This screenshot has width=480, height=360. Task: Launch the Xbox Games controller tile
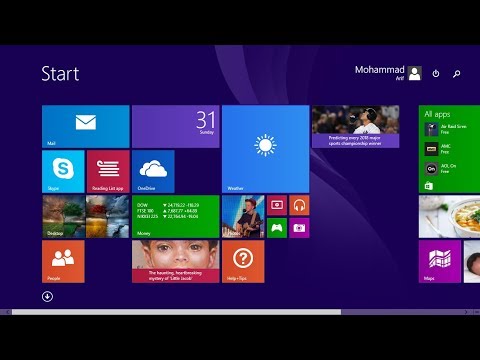[x=277, y=228]
